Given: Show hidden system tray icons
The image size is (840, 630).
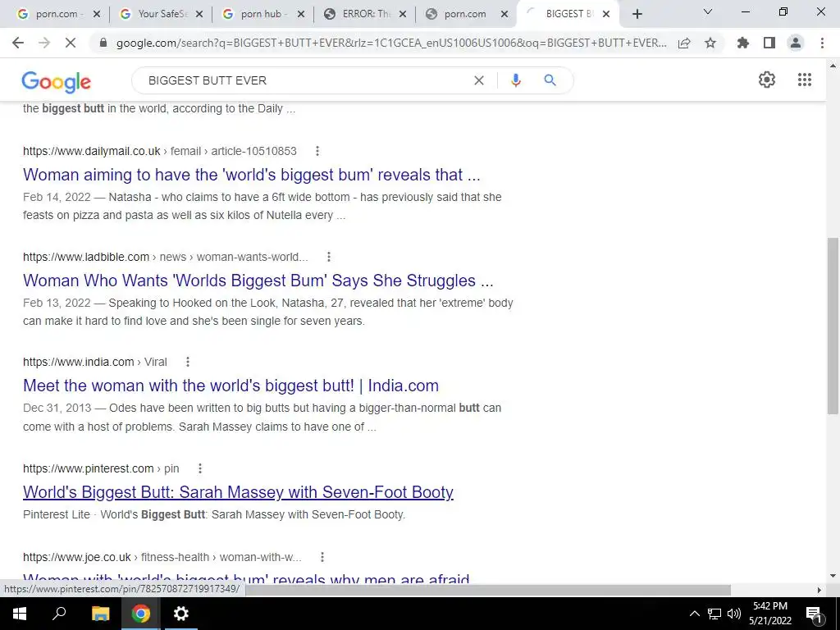Looking at the screenshot, I should [x=694, y=614].
